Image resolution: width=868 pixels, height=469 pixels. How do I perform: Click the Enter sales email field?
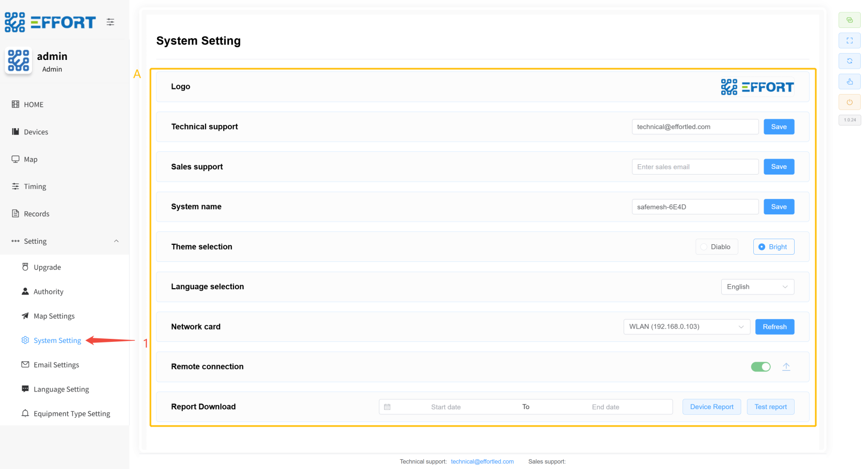coord(694,167)
